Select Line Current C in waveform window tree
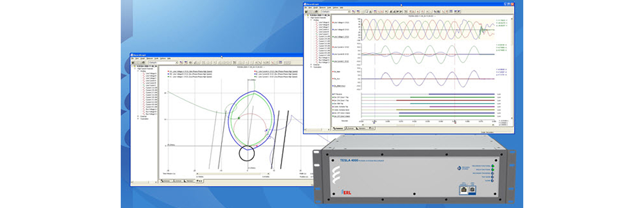The height and width of the screenshot is (208, 644). point(324,34)
